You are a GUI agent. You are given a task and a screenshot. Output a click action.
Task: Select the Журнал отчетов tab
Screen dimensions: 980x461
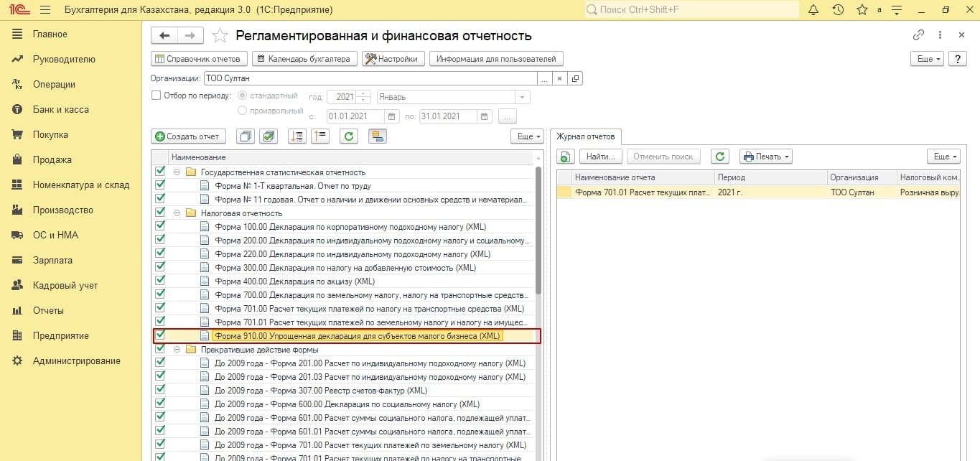(x=586, y=136)
